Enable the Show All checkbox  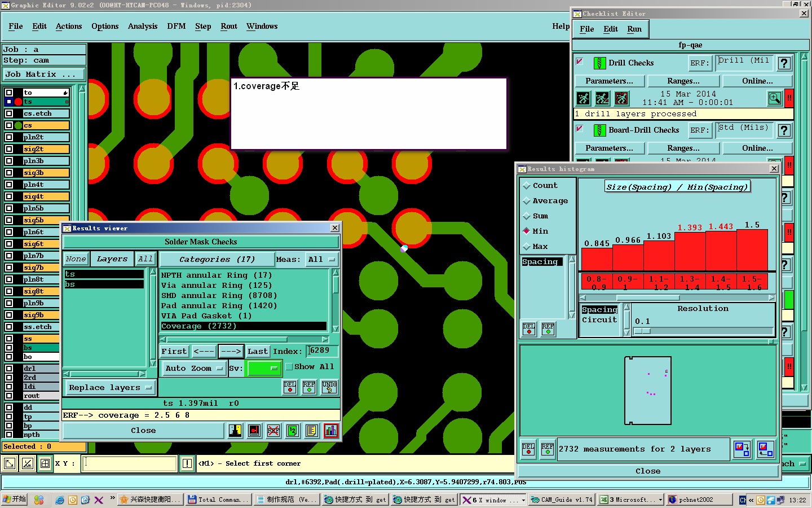(289, 367)
